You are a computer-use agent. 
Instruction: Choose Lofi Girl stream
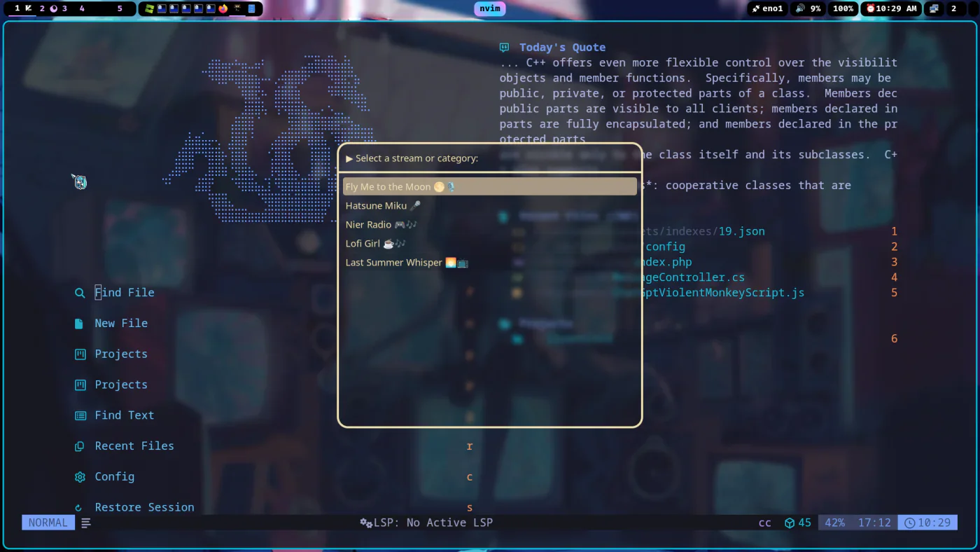click(490, 244)
